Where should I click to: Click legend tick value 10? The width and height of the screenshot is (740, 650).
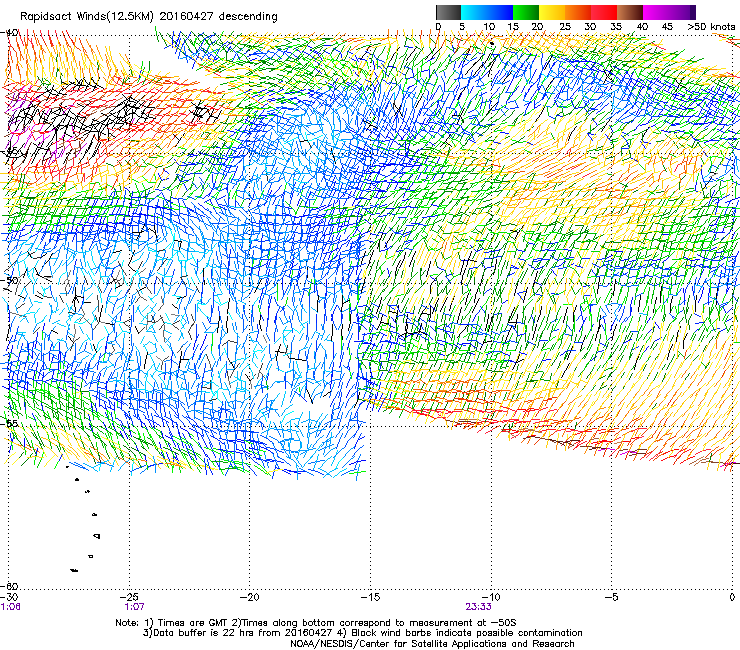(x=489, y=27)
